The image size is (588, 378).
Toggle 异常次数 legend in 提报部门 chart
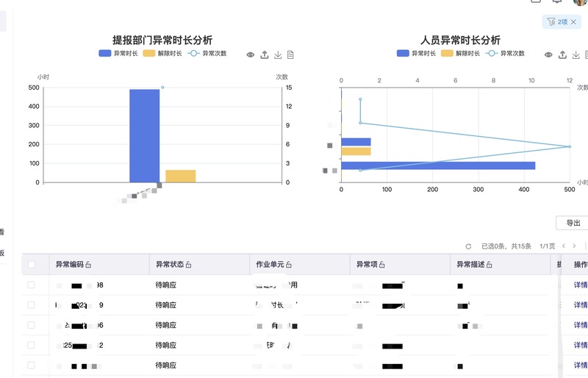[x=207, y=53]
